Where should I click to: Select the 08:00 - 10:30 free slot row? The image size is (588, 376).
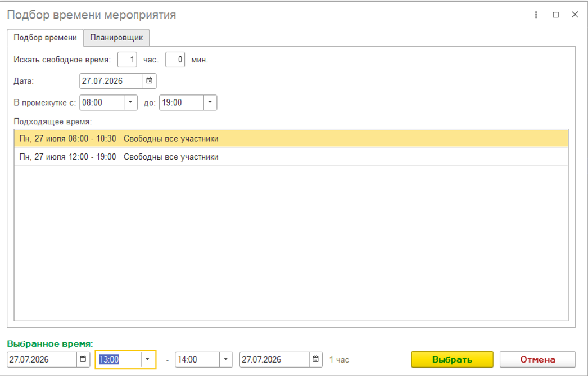pyautogui.click(x=291, y=138)
